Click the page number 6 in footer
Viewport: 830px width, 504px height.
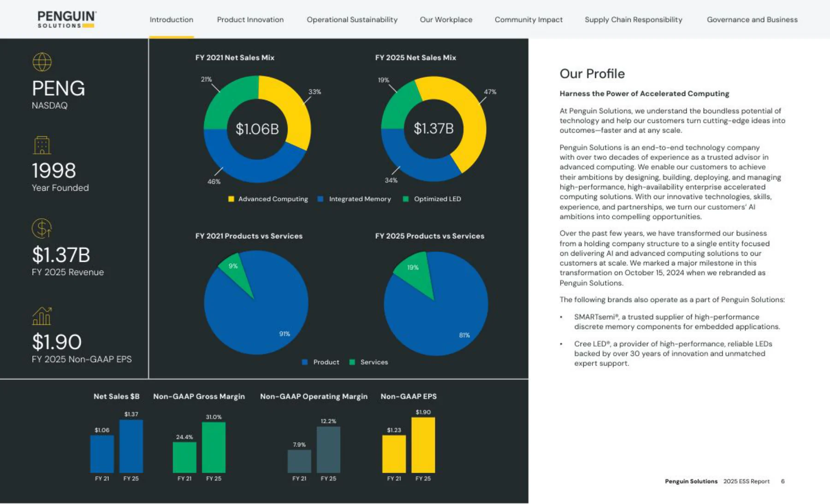pyautogui.click(x=783, y=481)
